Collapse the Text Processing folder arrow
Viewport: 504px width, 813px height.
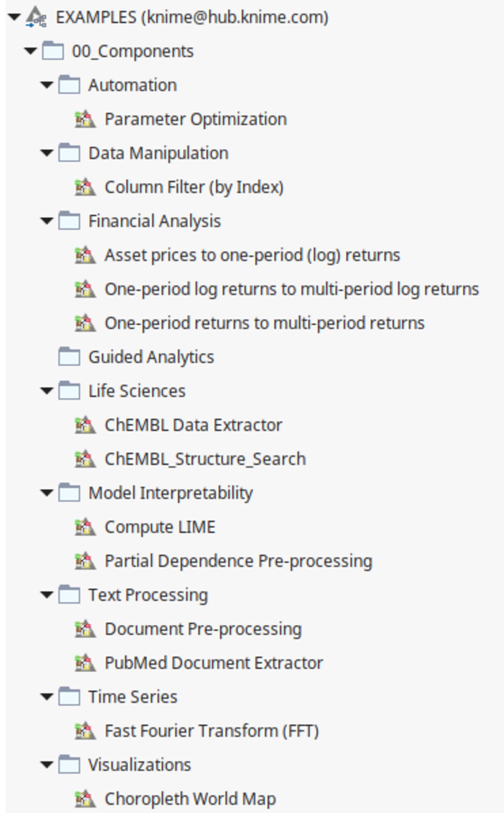pos(47,595)
